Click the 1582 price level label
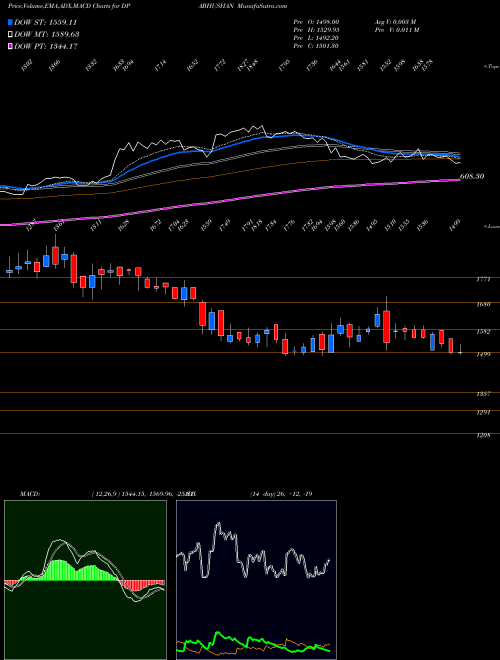Viewport: 500px width, 660px height. point(482,332)
